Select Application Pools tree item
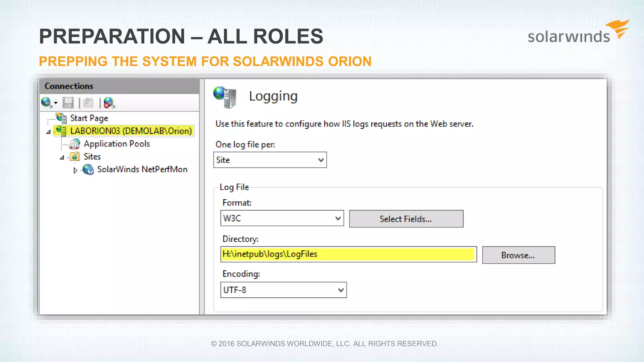The height and width of the screenshot is (362, 644). (117, 144)
